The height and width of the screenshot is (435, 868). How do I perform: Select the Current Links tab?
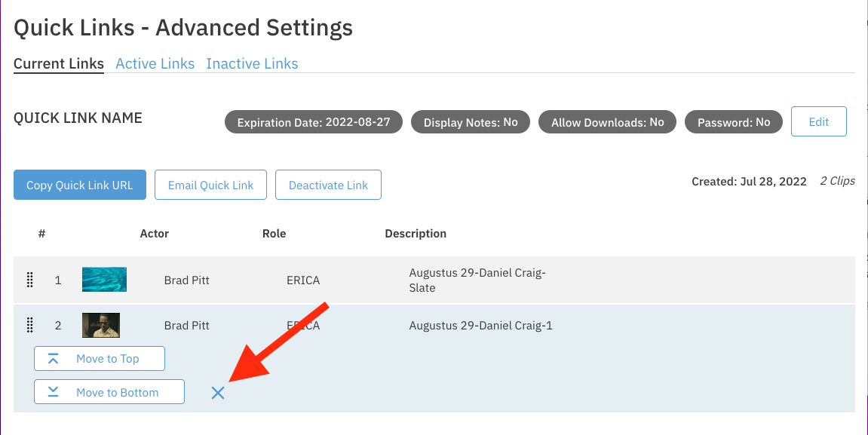59,64
